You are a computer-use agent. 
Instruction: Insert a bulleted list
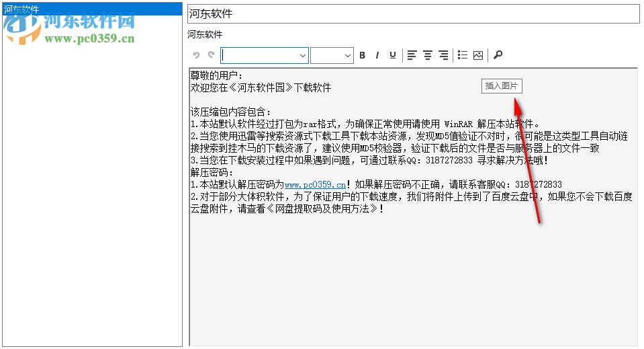coord(463,55)
